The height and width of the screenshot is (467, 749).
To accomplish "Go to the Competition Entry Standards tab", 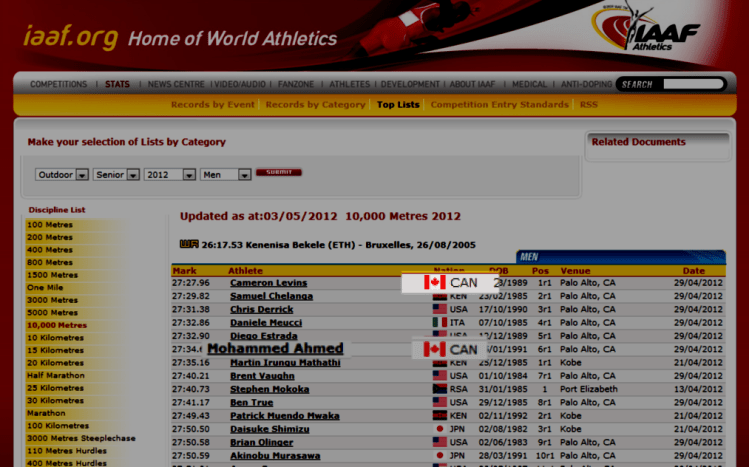I will (499, 105).
